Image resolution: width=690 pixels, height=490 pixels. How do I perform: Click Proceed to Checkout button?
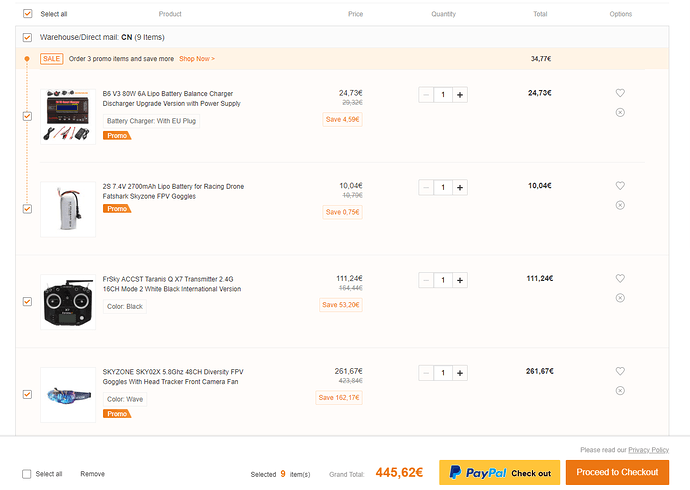pos(617,472)
